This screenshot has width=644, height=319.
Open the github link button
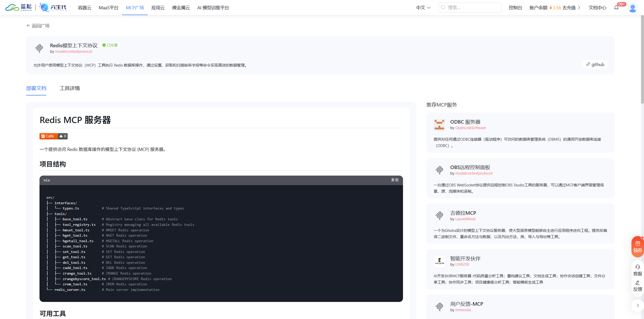(x=595, y=64)
